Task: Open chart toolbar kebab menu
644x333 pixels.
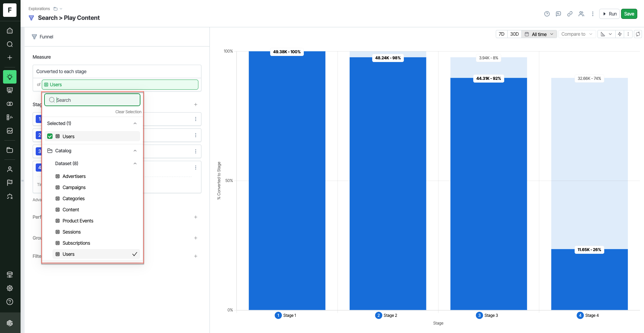Action: [x=628, y=34]
